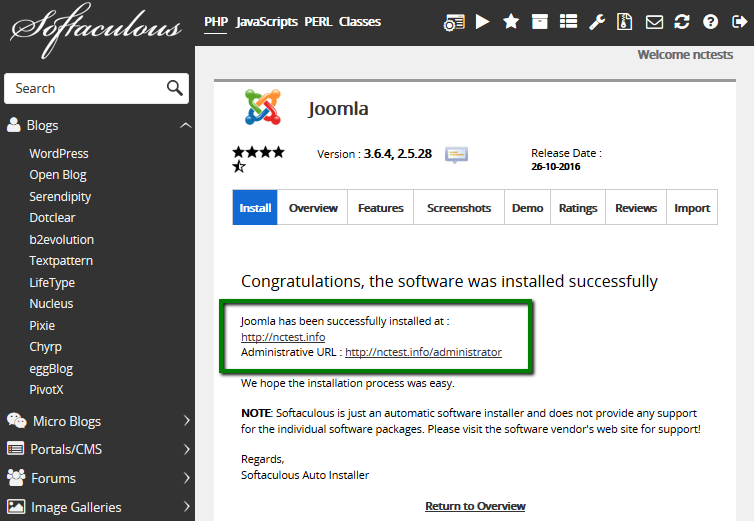This screenshot has width=754, height=521.
Task: Open installations via the archive box icon
Action: click(540, 22)
